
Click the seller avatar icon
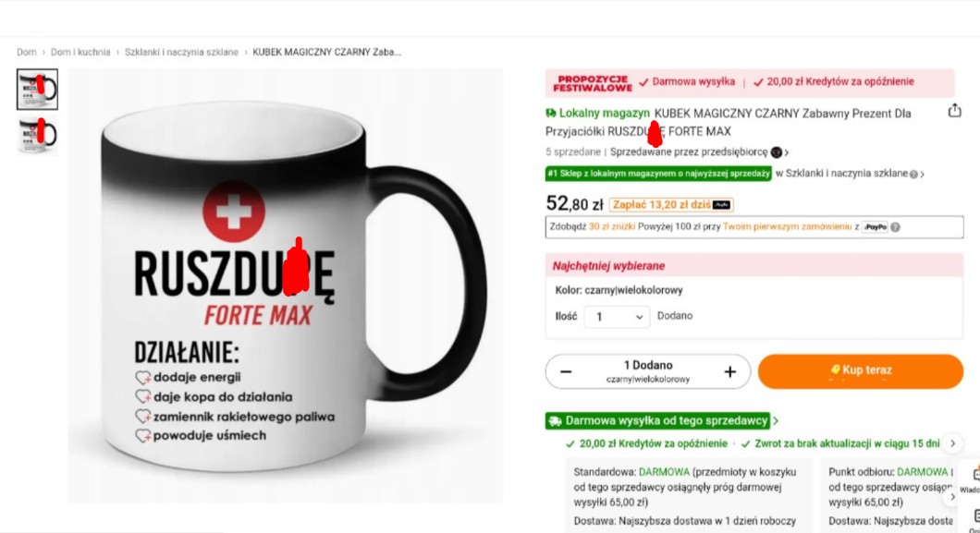pos(777,152)
